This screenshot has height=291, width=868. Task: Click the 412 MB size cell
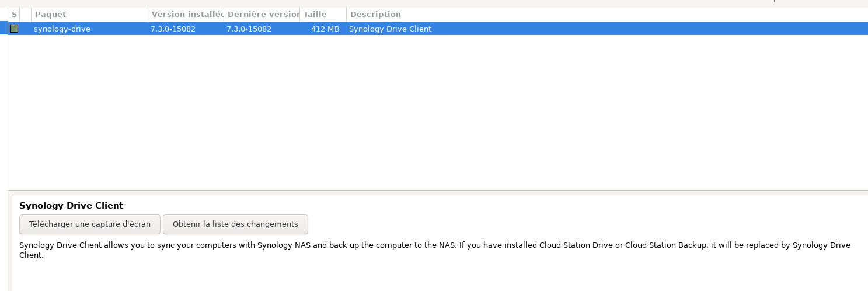click(x=325, y=29)
